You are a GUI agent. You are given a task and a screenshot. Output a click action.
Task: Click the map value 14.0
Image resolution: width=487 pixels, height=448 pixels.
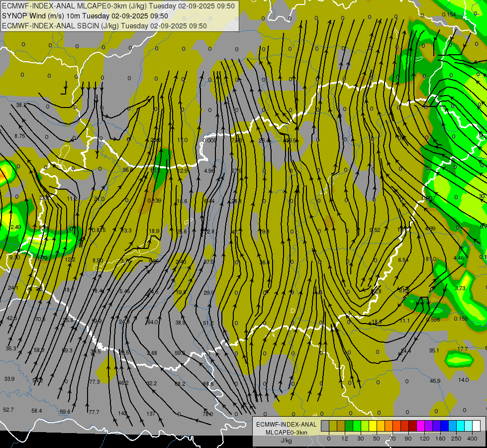[x=464, y=380]
